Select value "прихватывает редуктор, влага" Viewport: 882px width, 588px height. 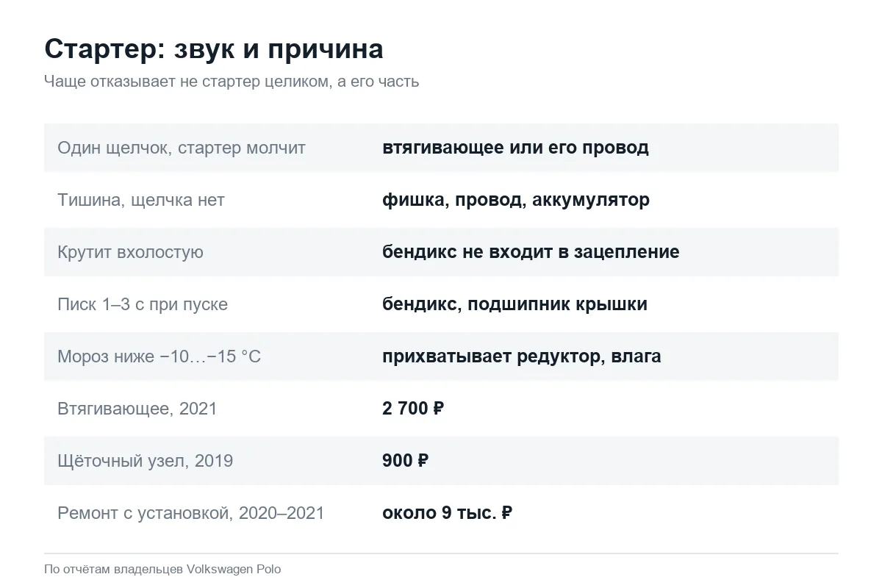tap(522, 356)
